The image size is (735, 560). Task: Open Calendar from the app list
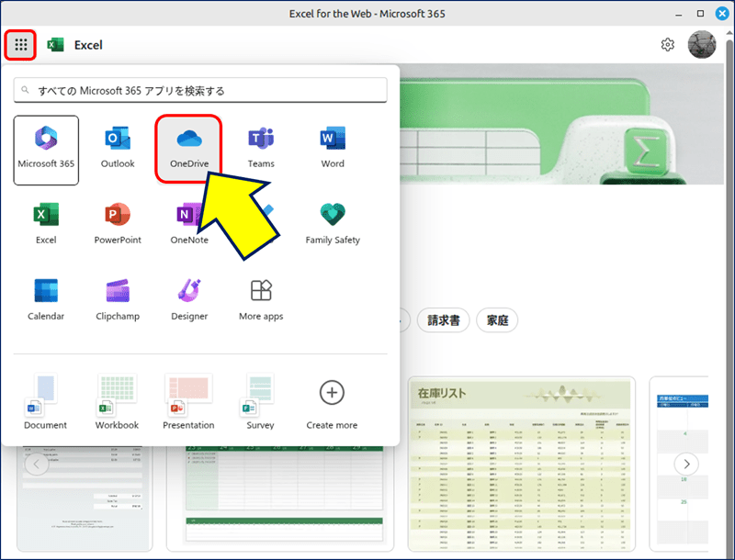pos(46,300)
